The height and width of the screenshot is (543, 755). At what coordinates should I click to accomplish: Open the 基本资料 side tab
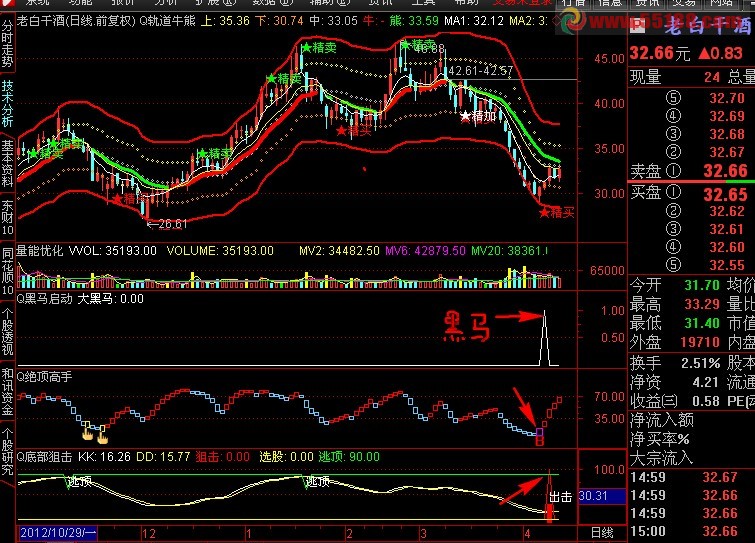pyautogui.click(x=7, y=163)
